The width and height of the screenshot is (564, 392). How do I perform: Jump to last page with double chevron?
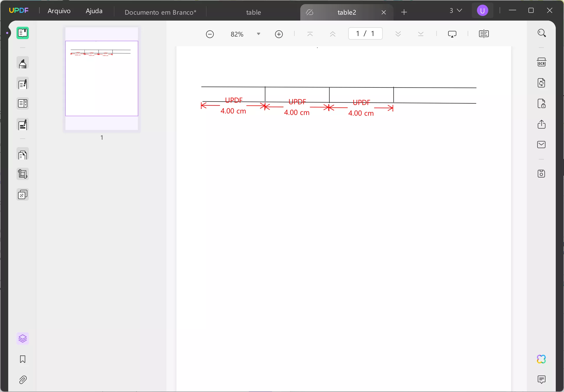click(421, 34)
